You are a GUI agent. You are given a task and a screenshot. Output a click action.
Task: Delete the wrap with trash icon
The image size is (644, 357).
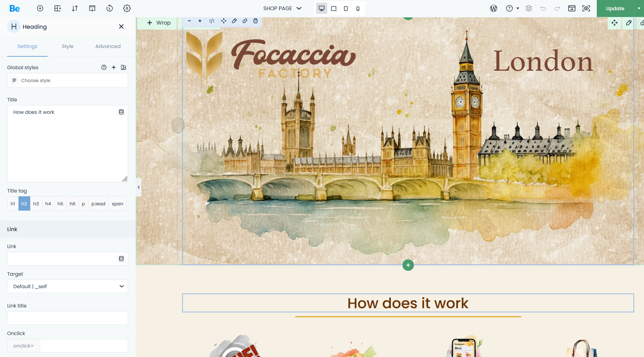click(255, 21)
